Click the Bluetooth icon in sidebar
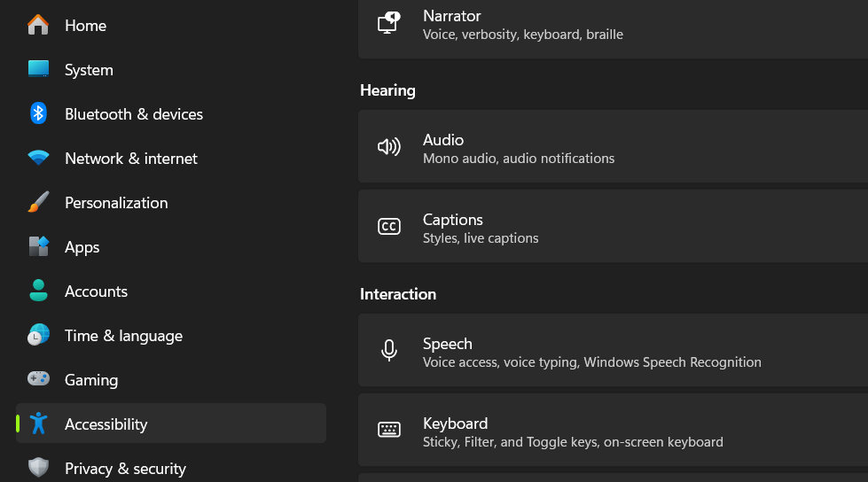The image size is (868, 482). [x=38, y=113]
